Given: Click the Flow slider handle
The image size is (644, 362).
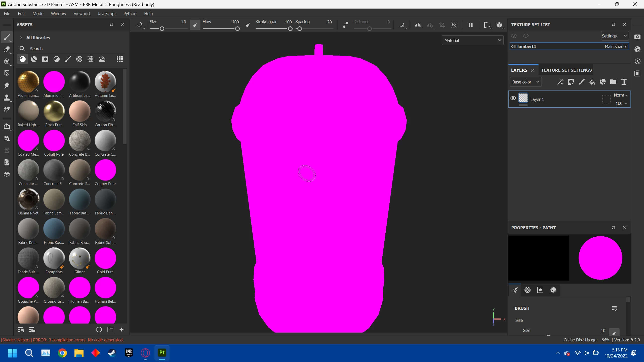Looking at the screenshot, I should click(237, 29).
